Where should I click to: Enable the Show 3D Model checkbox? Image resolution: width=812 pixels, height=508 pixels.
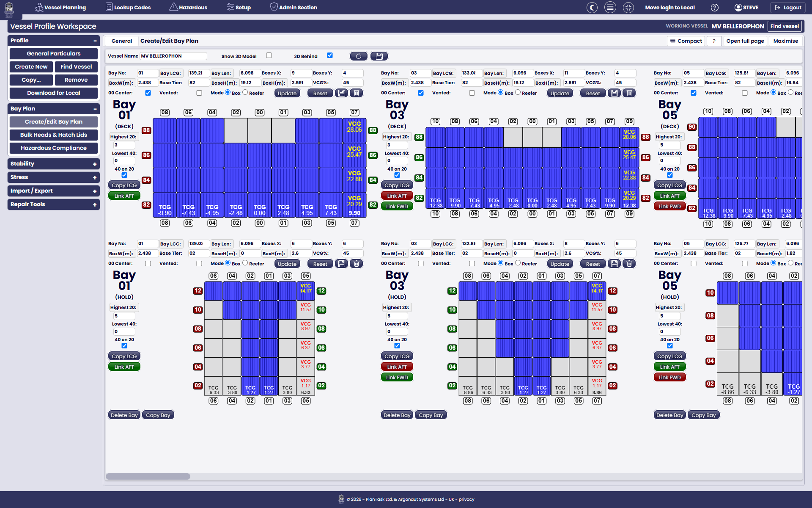tap(269, 55)
